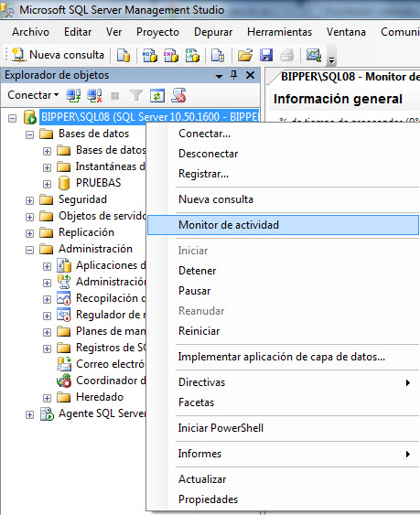
Task: Click the Administración de directivas icon
Action: point(64,282)
